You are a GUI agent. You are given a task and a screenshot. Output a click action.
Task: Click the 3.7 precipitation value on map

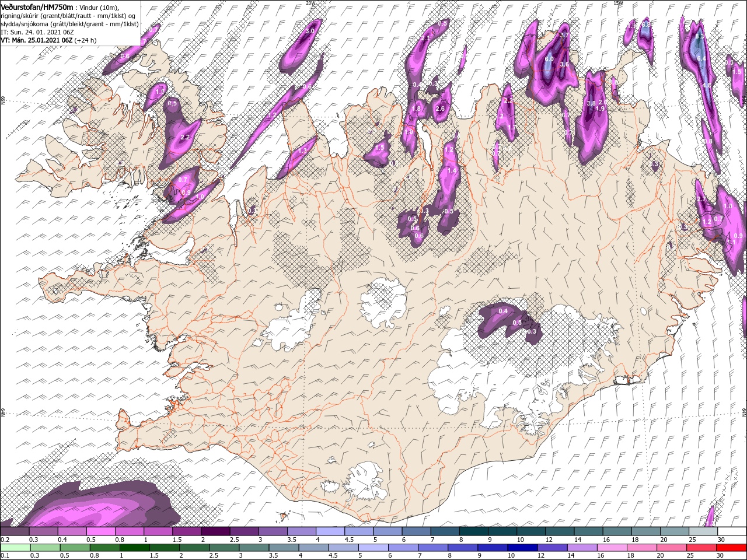point(564,36)
